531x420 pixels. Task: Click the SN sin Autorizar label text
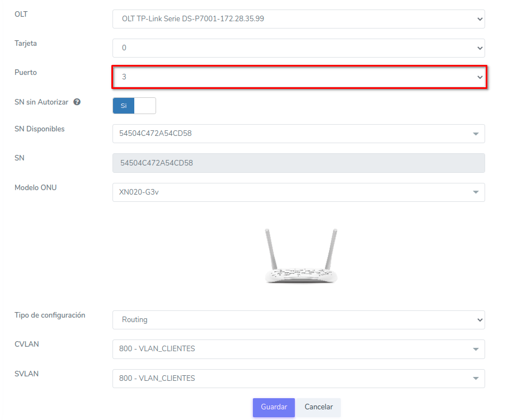(41, 102)
